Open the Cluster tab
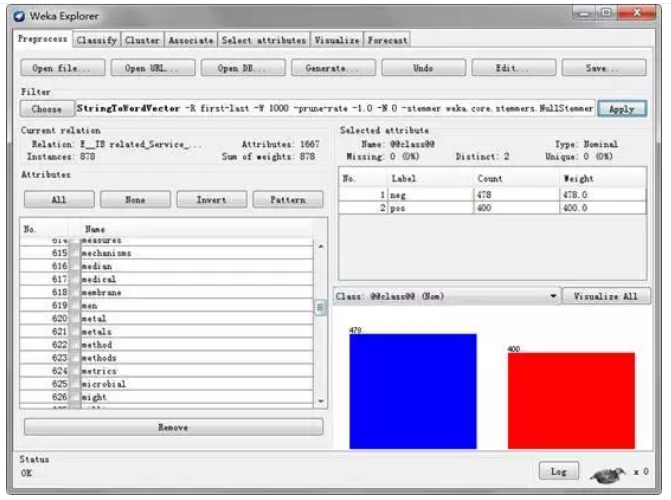The image size is (671, 500). click(143, 40)
